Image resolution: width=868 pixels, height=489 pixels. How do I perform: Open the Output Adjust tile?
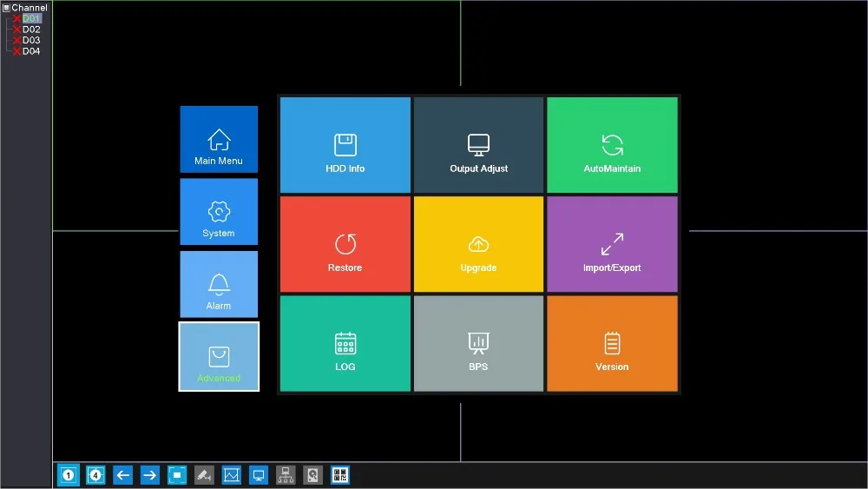(478, 145)
